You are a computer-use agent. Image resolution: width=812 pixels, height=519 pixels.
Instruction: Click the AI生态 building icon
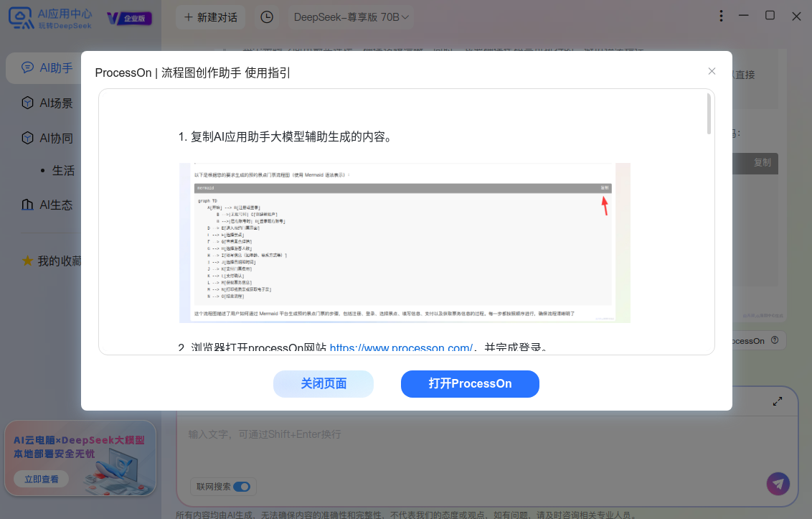[x=27, y=205]
